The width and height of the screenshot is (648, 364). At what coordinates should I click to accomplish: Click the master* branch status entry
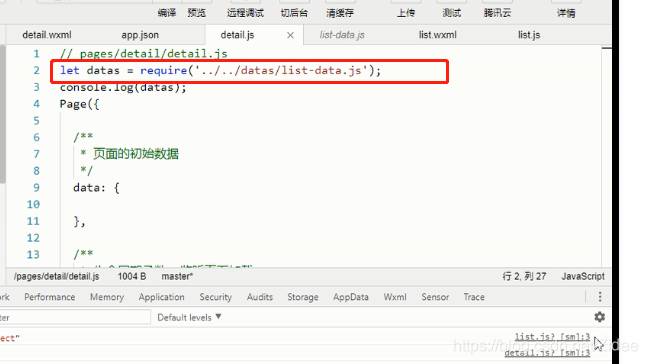click(x=177, y=276)
